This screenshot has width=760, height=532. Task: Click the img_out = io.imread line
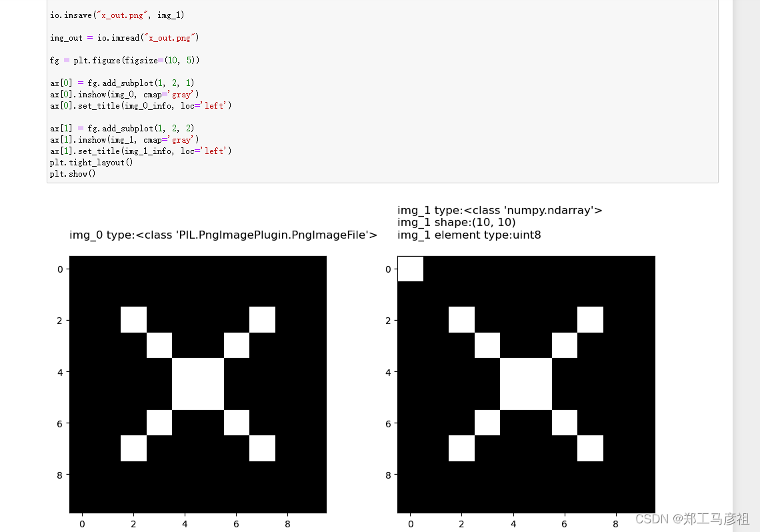click(124, 38)
